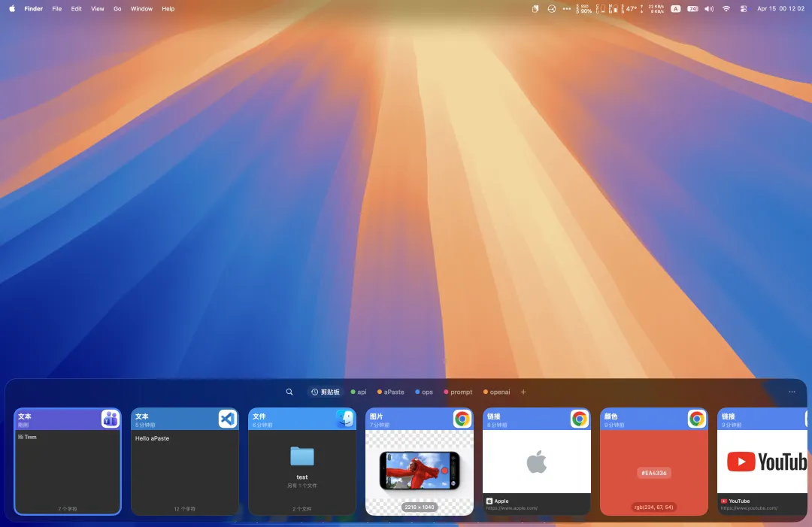Click the 2216 × 1040 size badge
Screen dimensions: 812x527
click(x=420, y=507)
